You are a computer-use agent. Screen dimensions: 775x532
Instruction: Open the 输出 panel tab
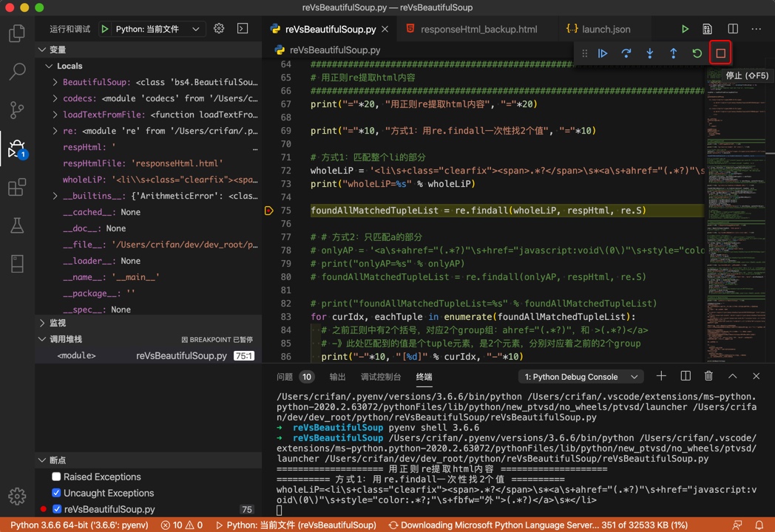(x=337, y=377)
